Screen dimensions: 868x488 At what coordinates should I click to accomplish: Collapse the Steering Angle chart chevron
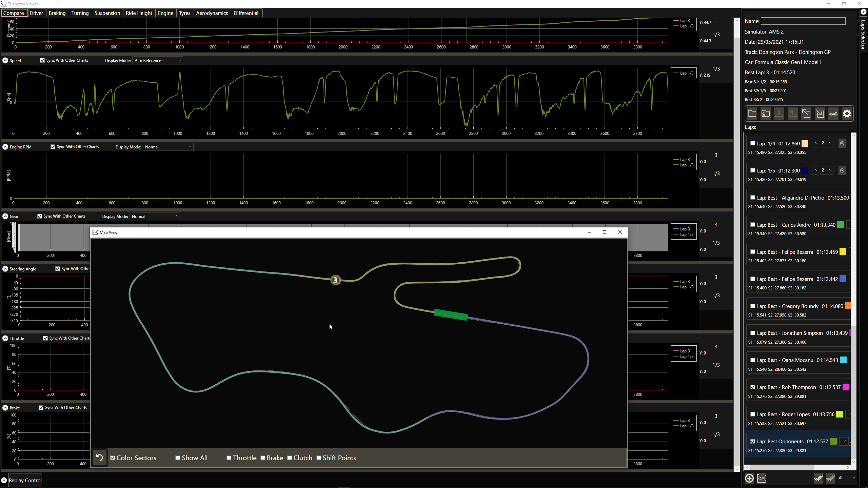[x=5, y=269]
